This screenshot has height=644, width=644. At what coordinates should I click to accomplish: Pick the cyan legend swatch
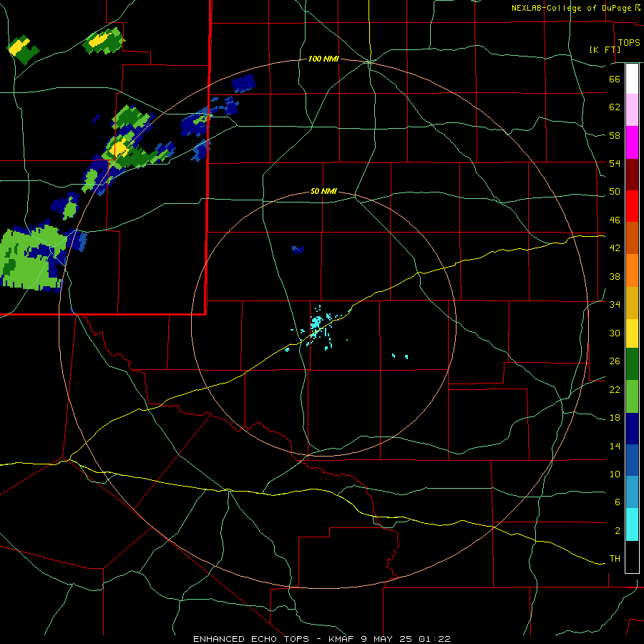pyautogui.click(x=632, y=525)
